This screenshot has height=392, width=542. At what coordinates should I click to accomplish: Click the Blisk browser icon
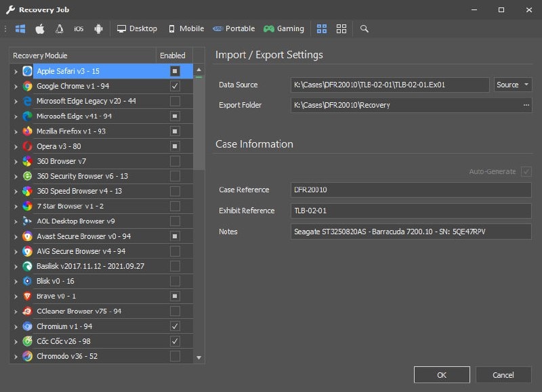(27, 281)
